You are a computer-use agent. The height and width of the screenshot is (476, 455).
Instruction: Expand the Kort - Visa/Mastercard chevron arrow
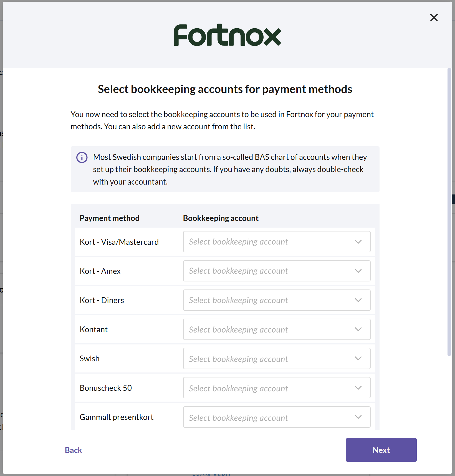358,242
